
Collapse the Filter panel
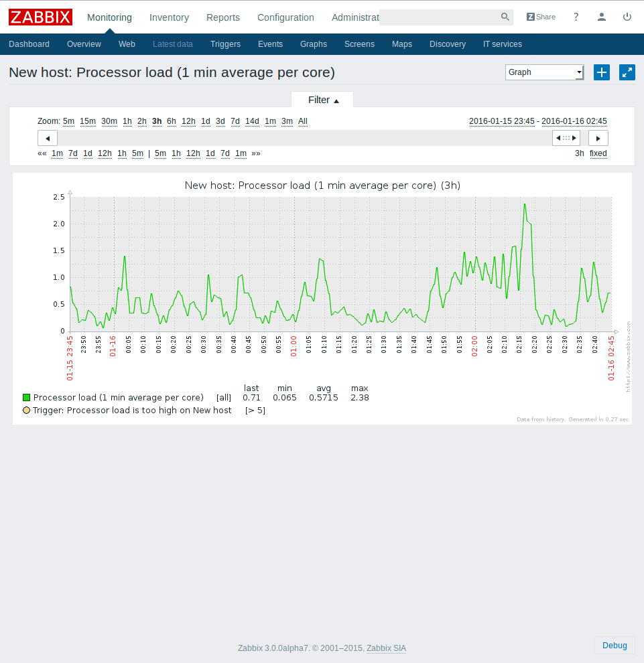click(323, 100)
